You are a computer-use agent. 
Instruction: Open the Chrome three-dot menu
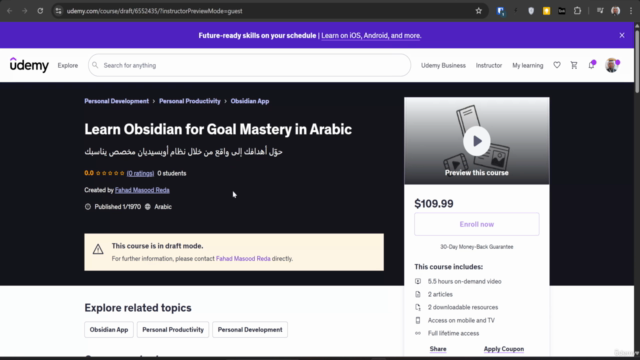click(631, 11)
